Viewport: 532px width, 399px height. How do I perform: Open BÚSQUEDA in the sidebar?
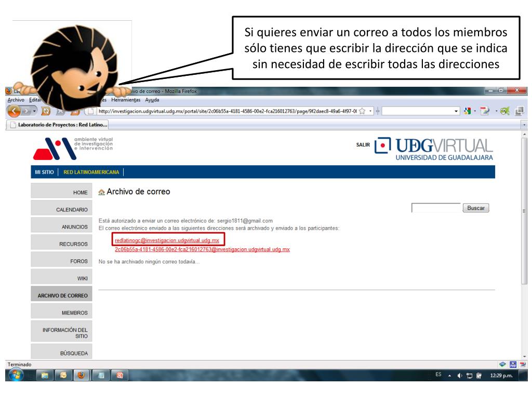point(61,352)
